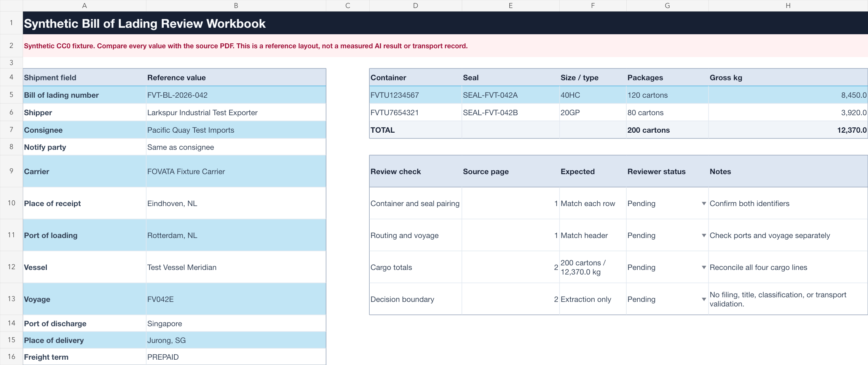Select the Match each row cell
This screenshot has width=868, height=365.
pyautogui.click(x=593, y=203)
